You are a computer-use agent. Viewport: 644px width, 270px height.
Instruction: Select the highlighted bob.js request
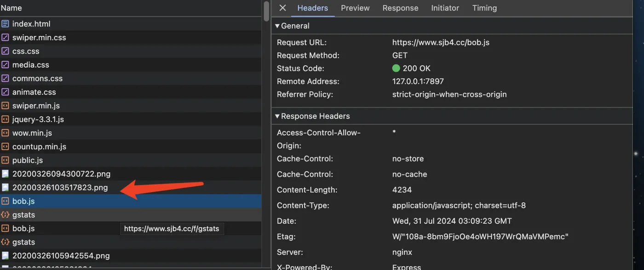tap(23, 201)
